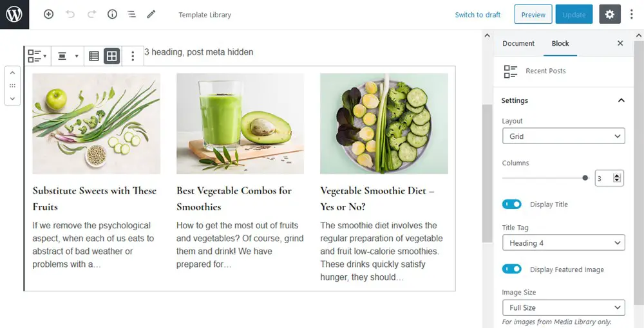Open the Layout dropdown showing Grid
Image resolution: width=644 pixels, height=328 pixels.
563,136
